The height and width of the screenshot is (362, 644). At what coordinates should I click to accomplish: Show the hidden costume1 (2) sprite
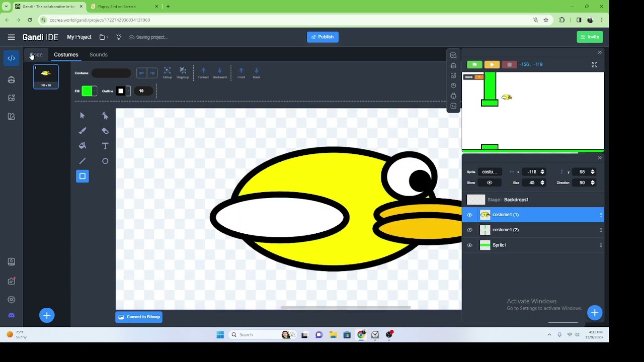click(x=469, y=230)
